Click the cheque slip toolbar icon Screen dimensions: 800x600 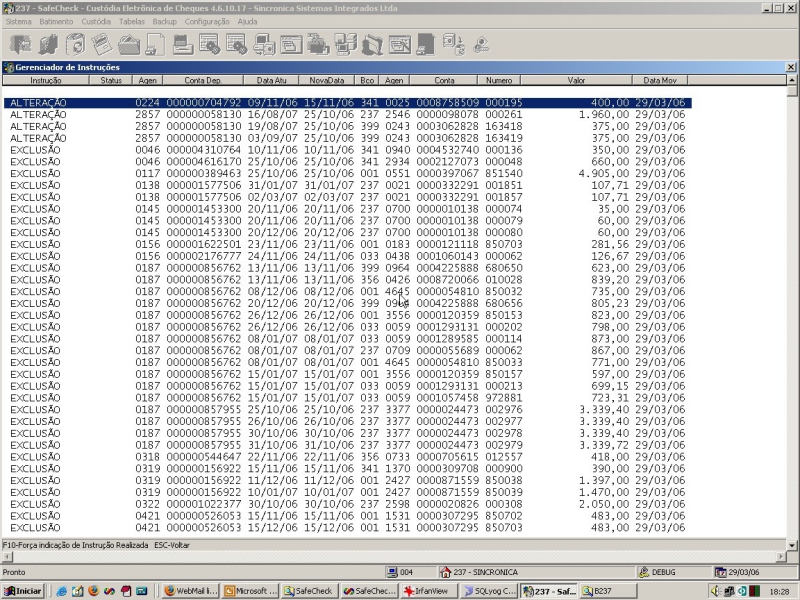(102, 44)
